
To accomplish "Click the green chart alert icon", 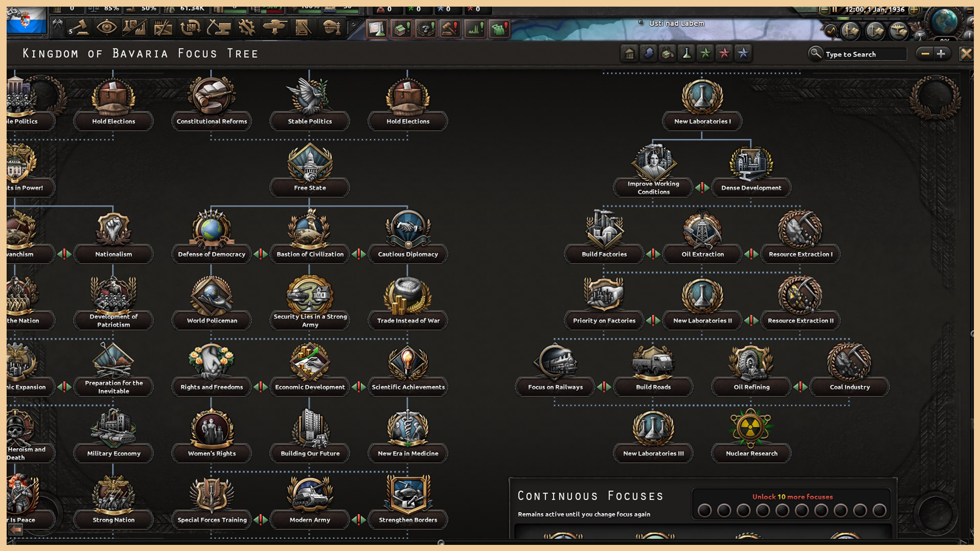I will point(475,29).
